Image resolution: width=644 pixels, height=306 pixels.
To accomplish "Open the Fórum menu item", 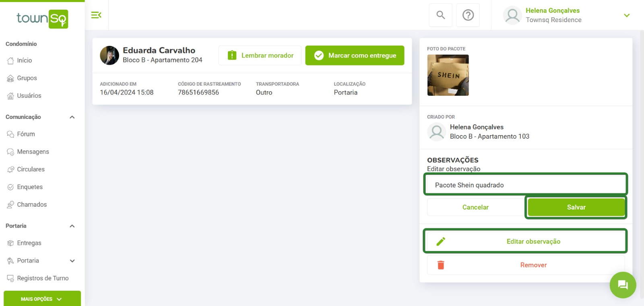I will [x=26, y=134].
